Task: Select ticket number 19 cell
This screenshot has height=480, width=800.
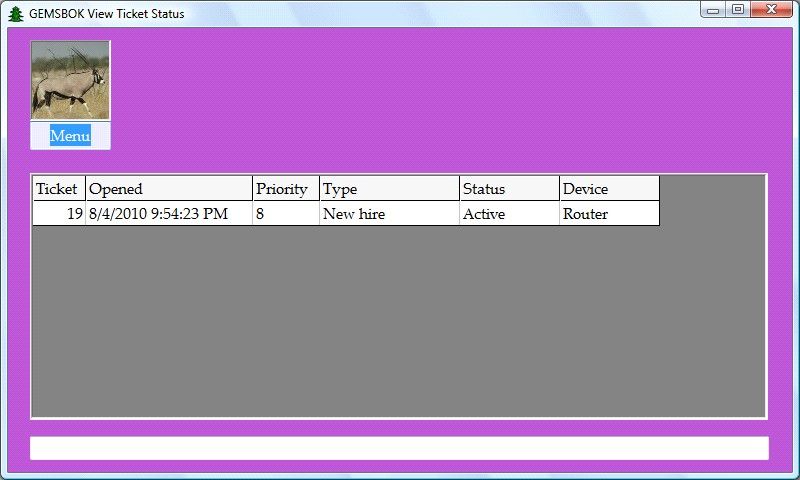Action: click(60, 214)
